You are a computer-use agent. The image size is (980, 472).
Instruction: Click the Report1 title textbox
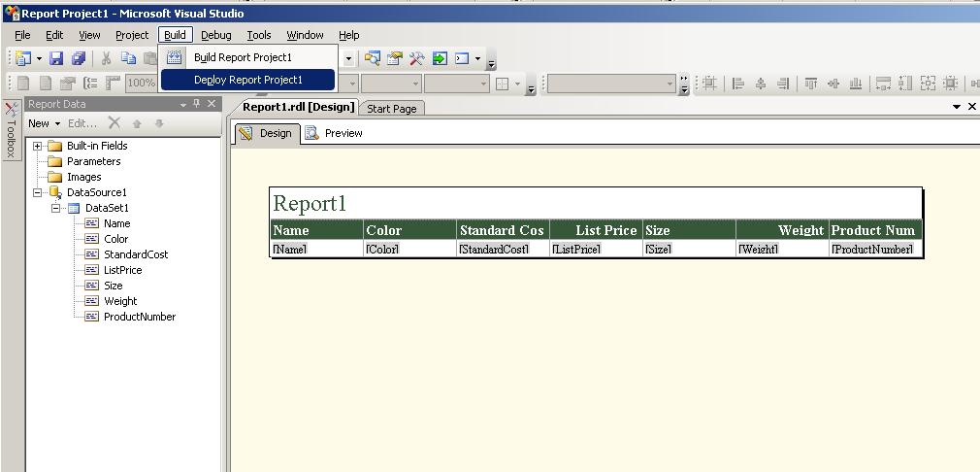click(597, 203)
